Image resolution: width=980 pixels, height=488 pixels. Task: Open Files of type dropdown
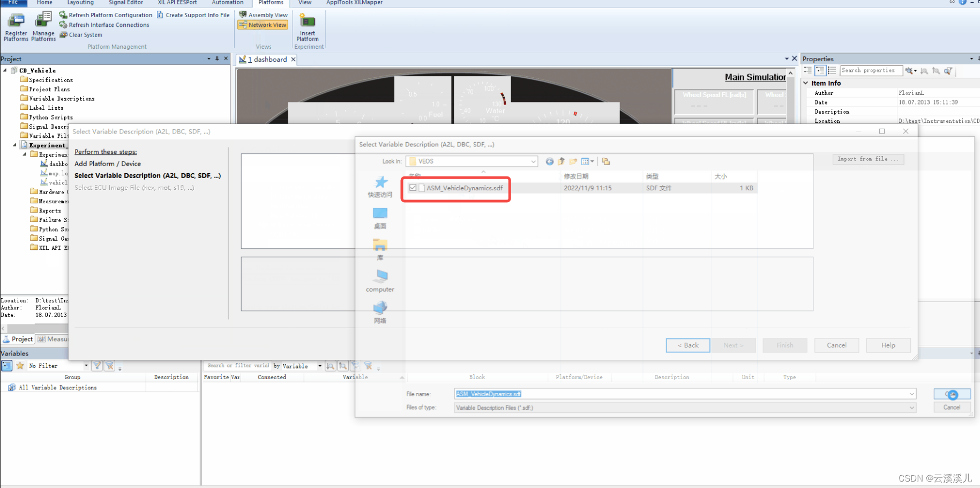(x=911, y=408)
